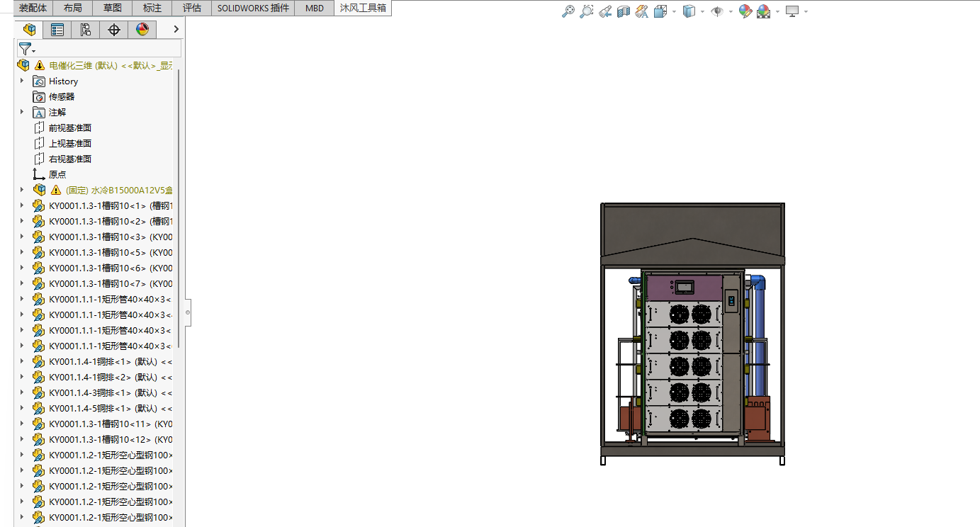Click the top assembly icon for 电催化三维
Screen dimensions: 980x527
point(24,65)
